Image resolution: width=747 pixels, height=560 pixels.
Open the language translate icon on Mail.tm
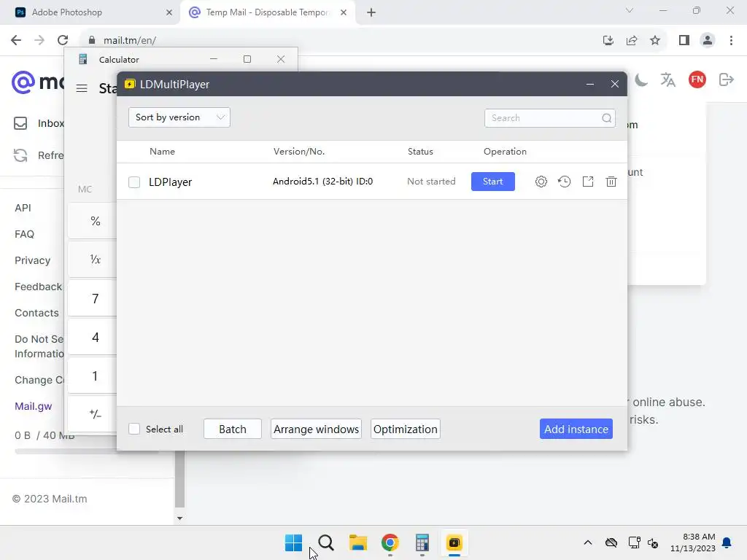[668, 79]
